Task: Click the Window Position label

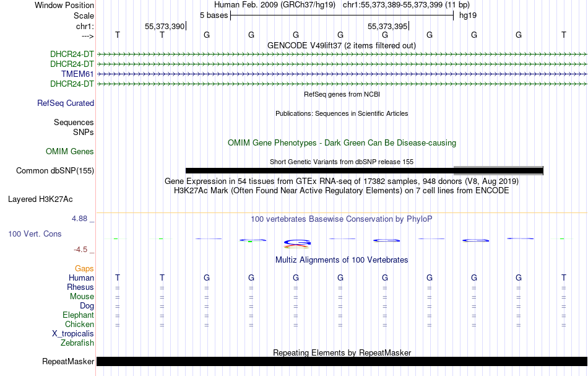Action: (x=64, y=5)
